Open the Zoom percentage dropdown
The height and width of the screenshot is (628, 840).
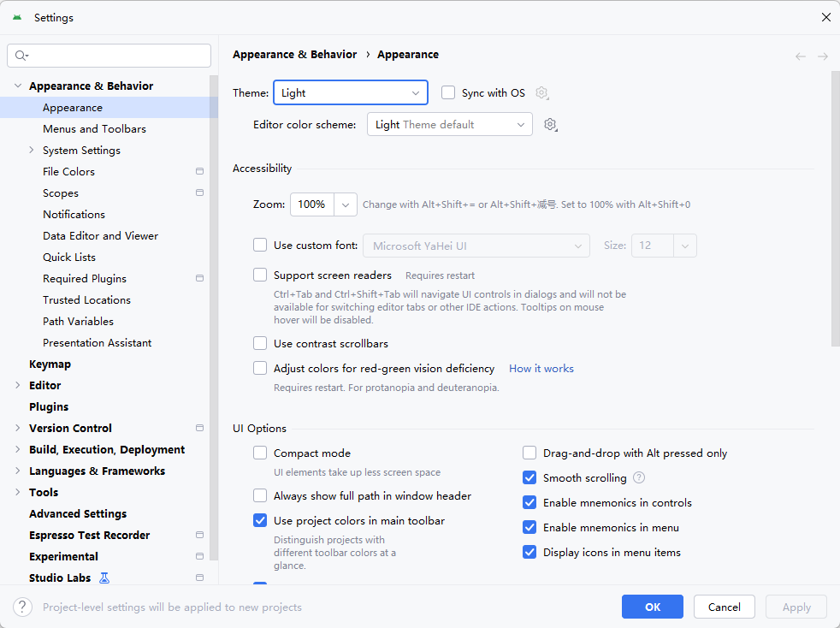coord(346,204)
